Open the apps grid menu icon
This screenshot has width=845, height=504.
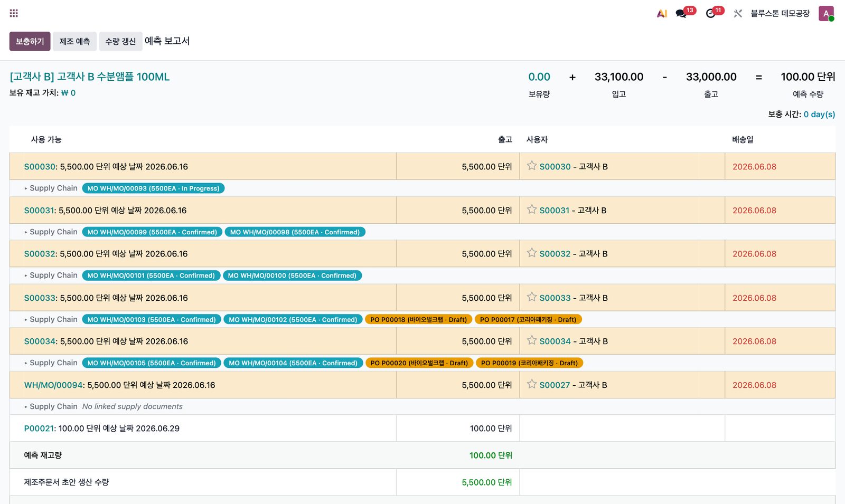click(14, 13)
